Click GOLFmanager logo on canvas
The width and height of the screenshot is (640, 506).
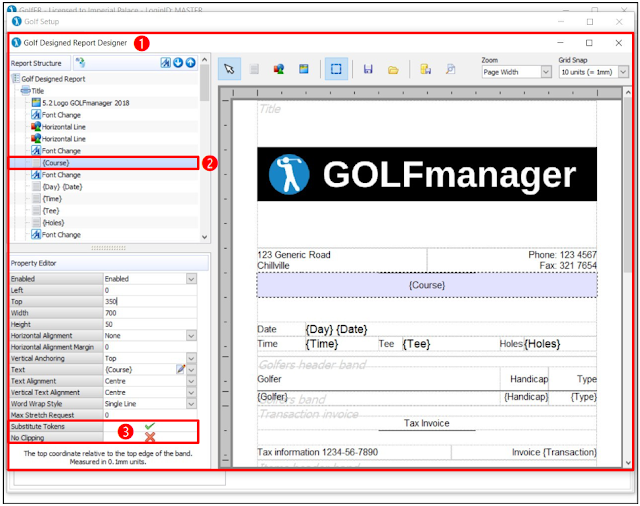(x=427, y=174)
